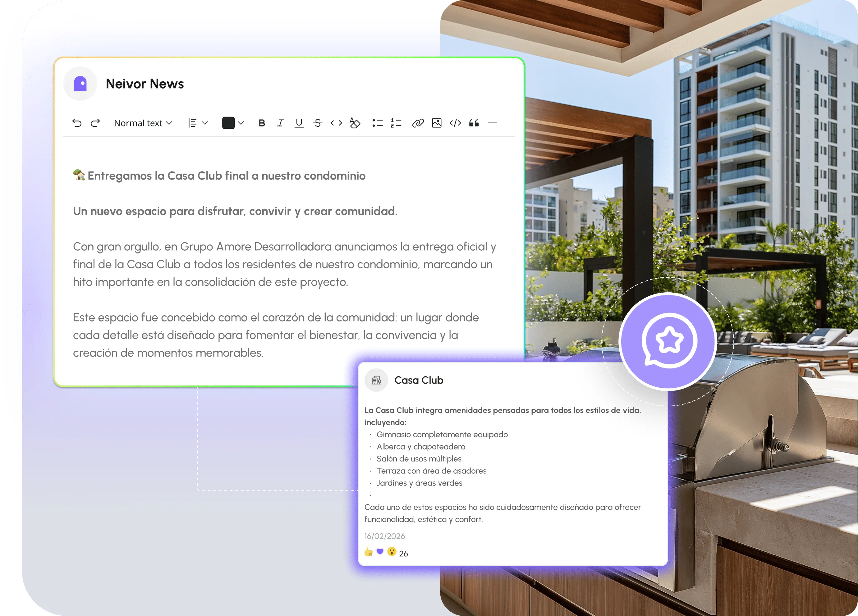858x616 pixels.
Task: Insert a bulleted list
Action: coord(378,123)
